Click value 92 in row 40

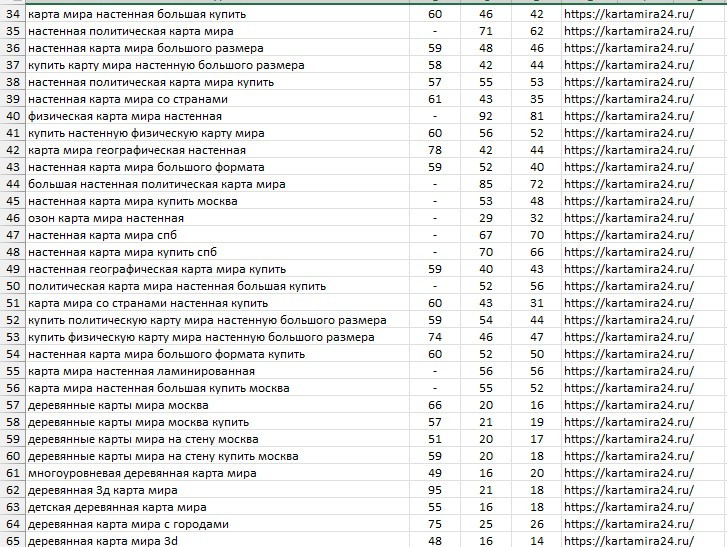point(486,116)
